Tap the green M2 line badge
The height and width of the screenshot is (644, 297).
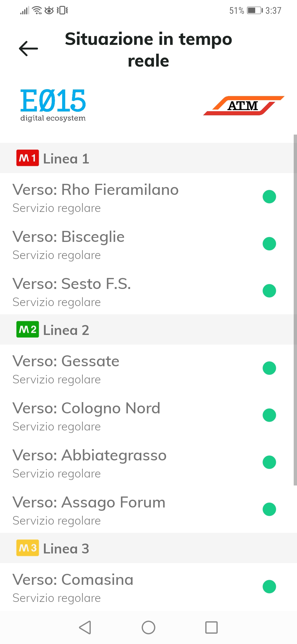coord(28,329)
